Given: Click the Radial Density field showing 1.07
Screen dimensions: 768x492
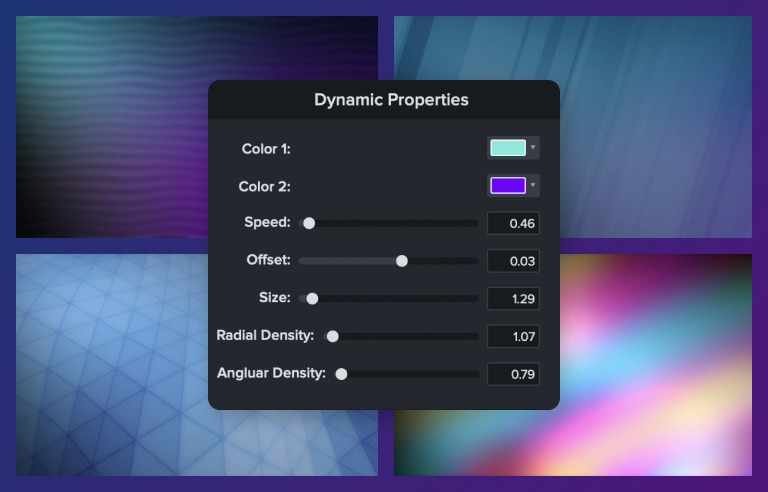Looking at the screenshot, I should coord(513,336).
